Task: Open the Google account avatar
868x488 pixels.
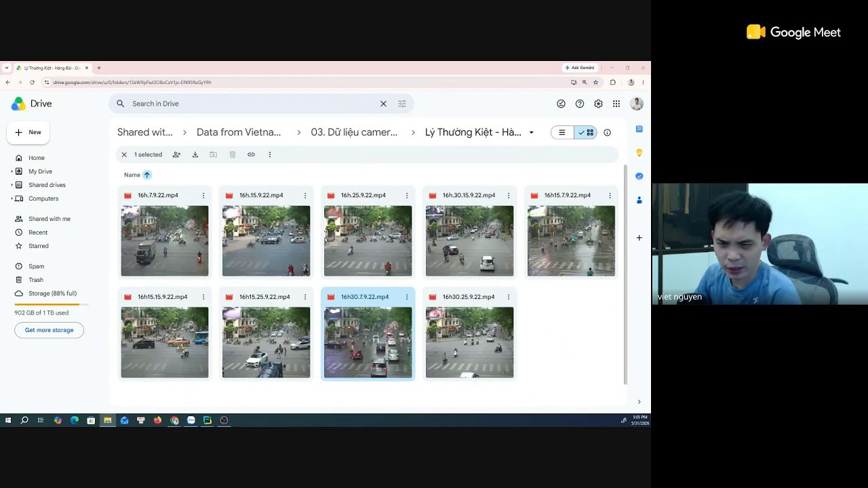Action: (636, 104)
